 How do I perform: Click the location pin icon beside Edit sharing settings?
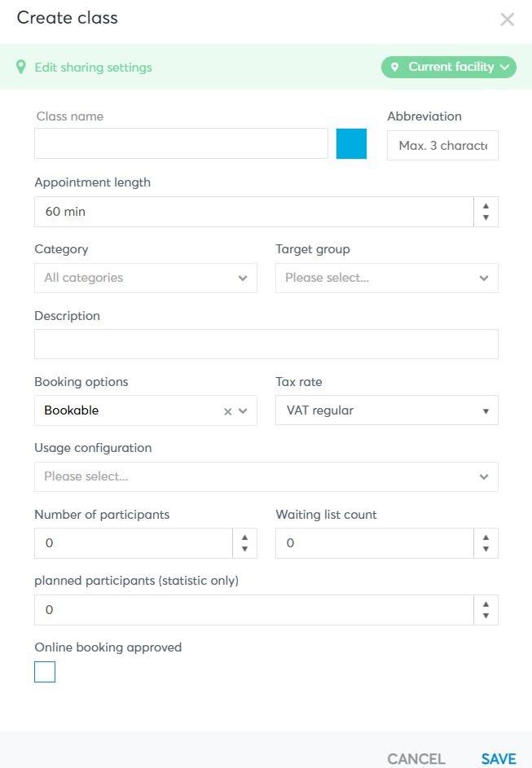20,67
